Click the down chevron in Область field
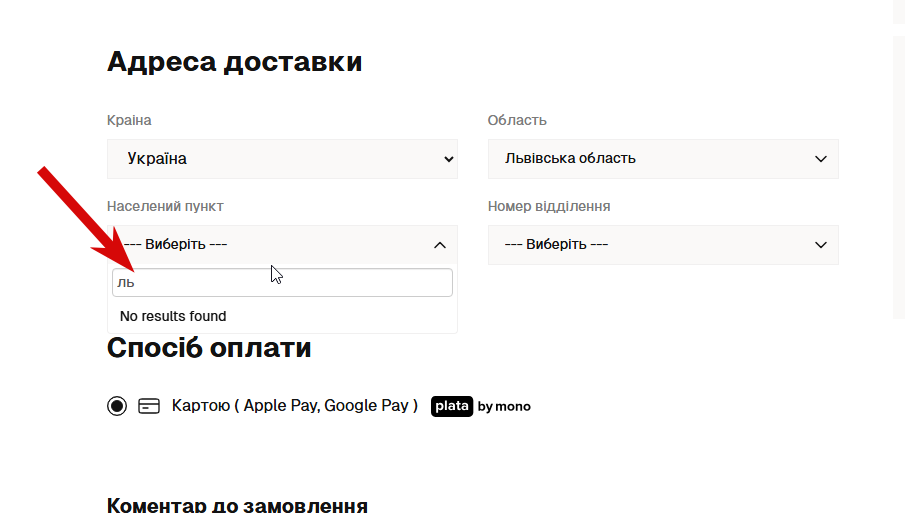This screenshot has width=905, height=513. pos(821,159)
